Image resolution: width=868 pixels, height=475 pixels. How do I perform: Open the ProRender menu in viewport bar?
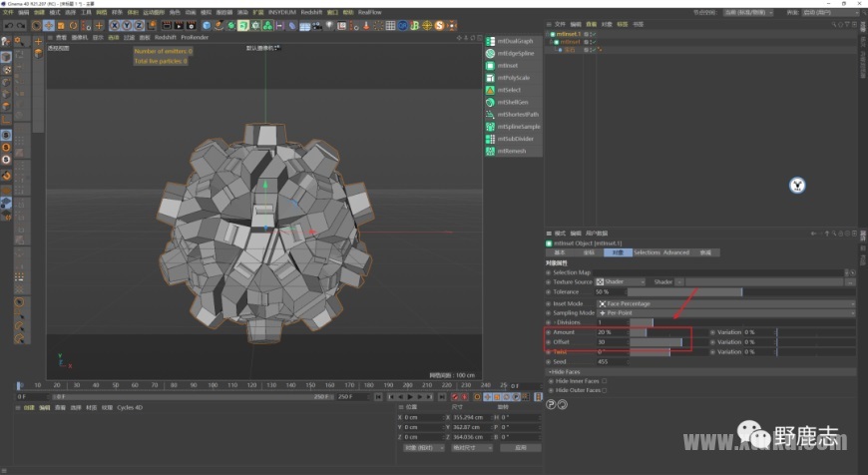click(195, 37)
